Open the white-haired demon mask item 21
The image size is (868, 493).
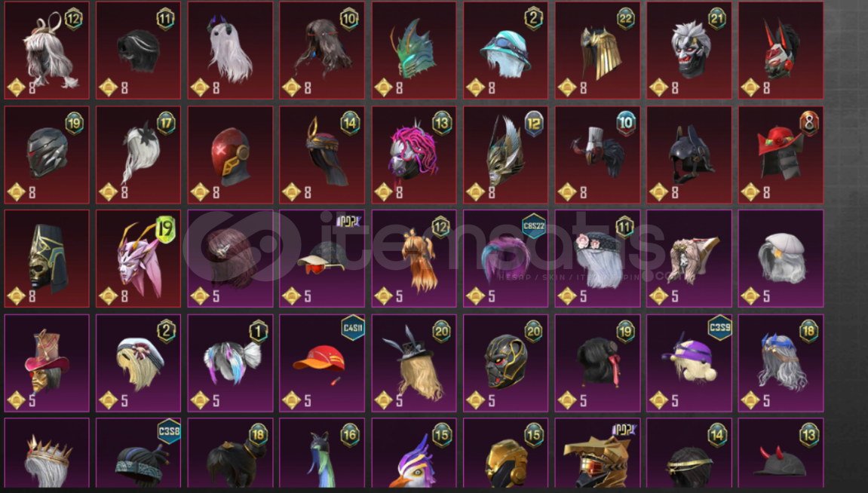(x=689, y=51)
